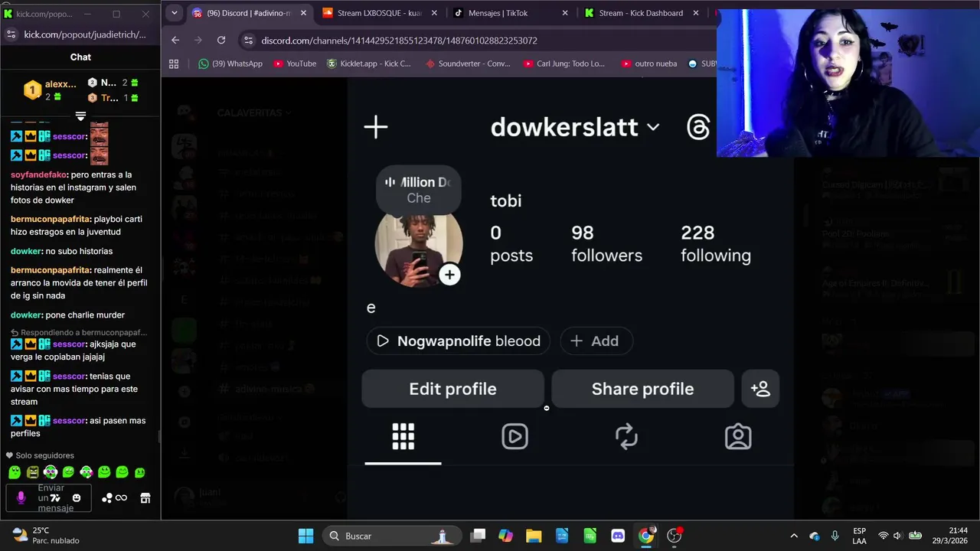Screen dimensions: 980x551
Task: Open the 98 followers list
Action: point(606,244)
